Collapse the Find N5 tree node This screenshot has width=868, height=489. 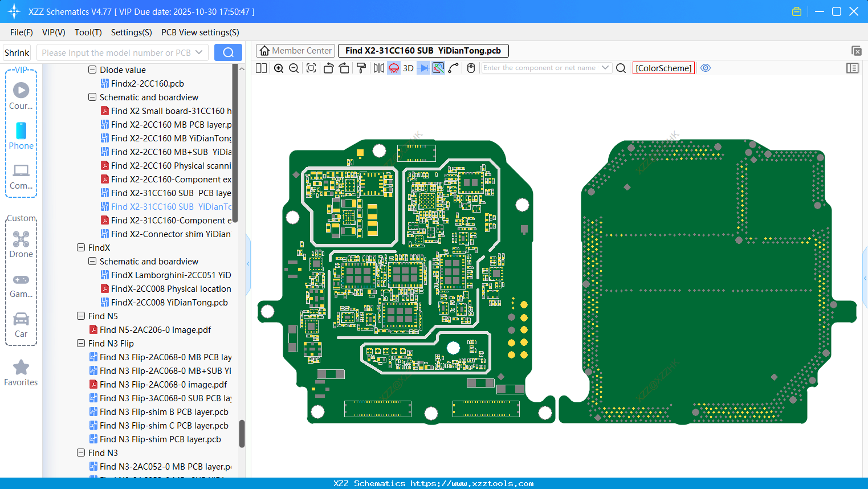pyautogui.click(x=81, y=316)
